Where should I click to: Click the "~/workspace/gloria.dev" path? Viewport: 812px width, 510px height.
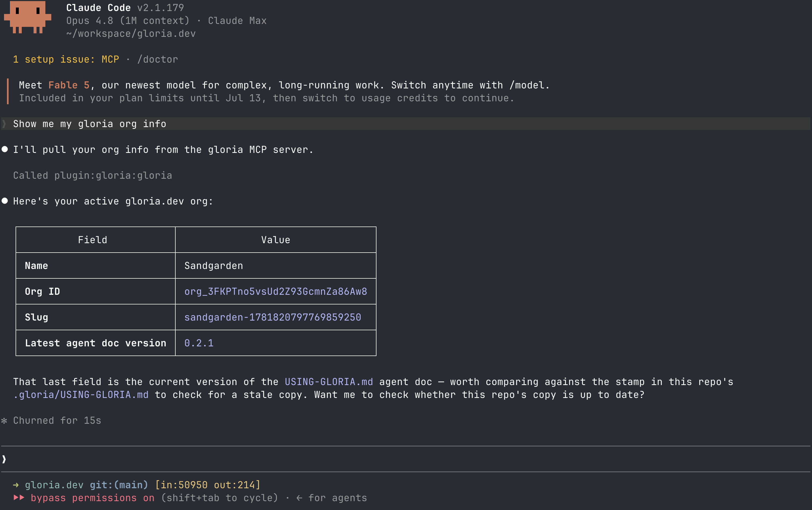(x=131, y=34)
